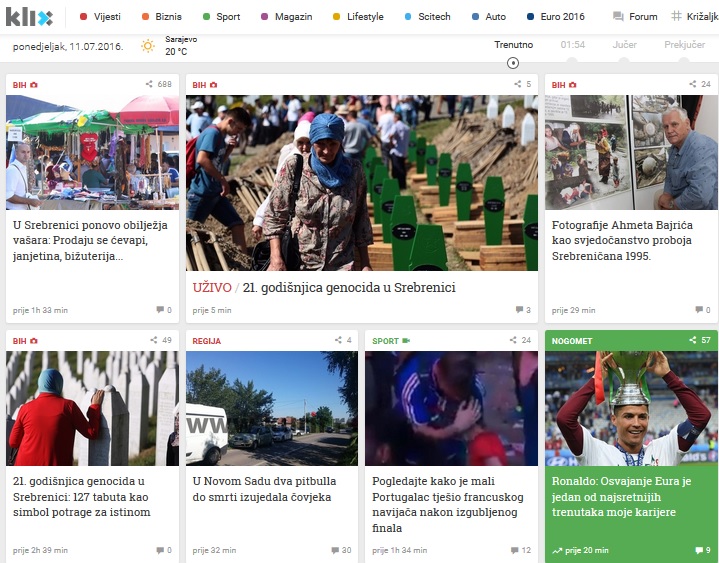Click share icon on 127 tabuta article
719x563 pixels.
point(154,340)
